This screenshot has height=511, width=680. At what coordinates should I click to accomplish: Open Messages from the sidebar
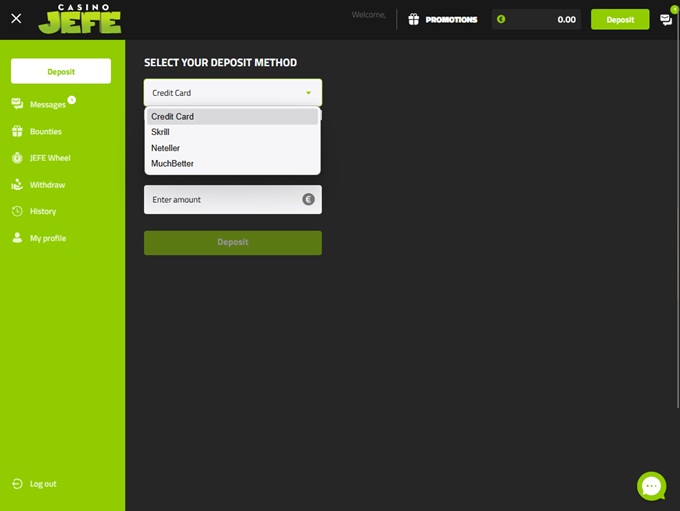(47, 104)
